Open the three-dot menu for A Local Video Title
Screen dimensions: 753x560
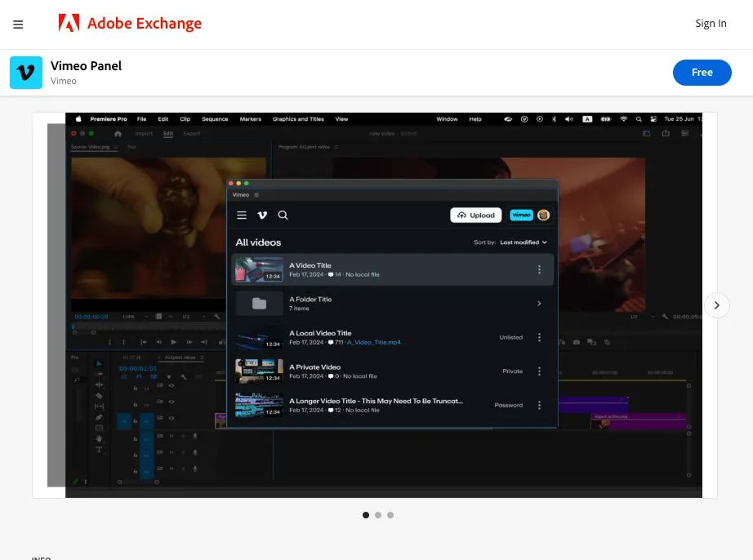tap(539, 337)
